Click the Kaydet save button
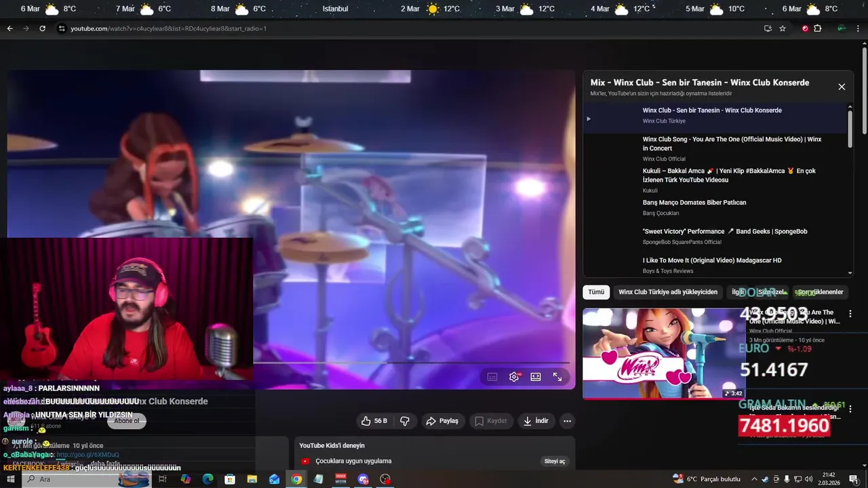 [490, 421]
